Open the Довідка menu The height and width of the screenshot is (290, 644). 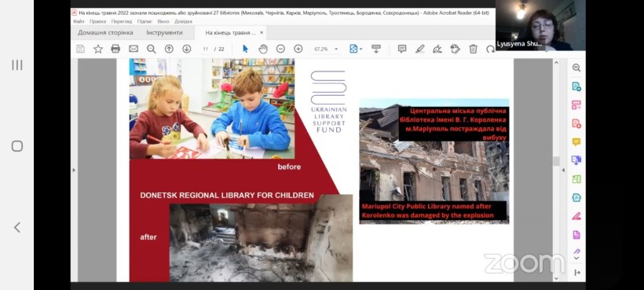[x=183, y=21]
